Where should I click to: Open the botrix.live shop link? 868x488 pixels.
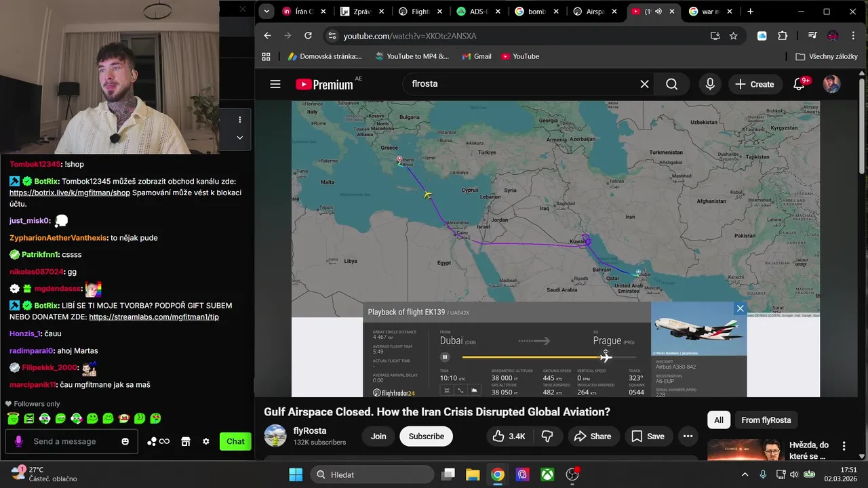(70, 192)
